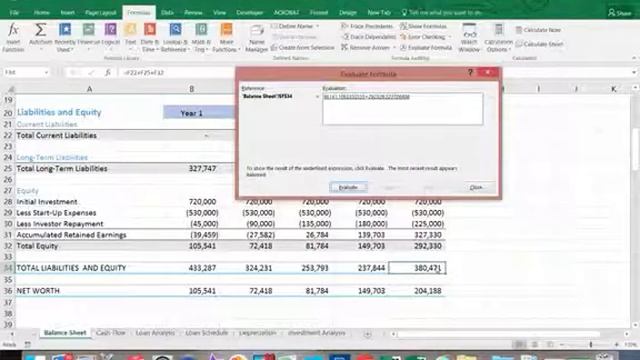Open Text functions library
The image size is (640, 360).
click(131, 37)
